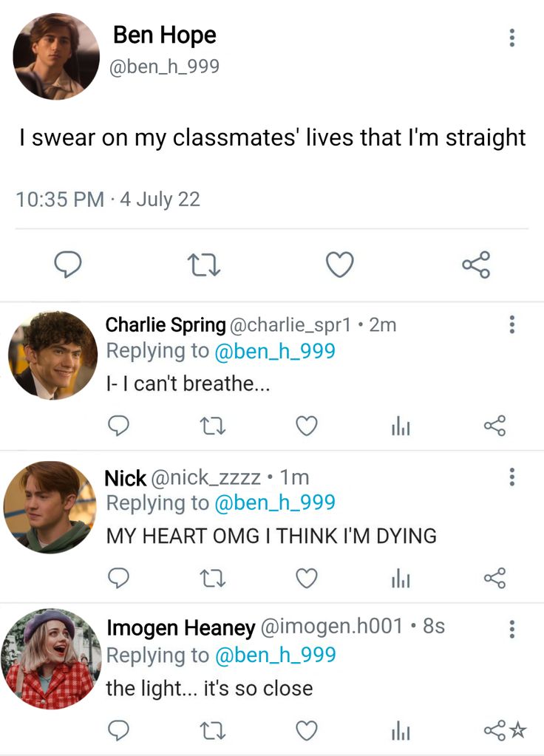Share Nick's reply
This screenshot has height=756, width=544.
point(494,578)
